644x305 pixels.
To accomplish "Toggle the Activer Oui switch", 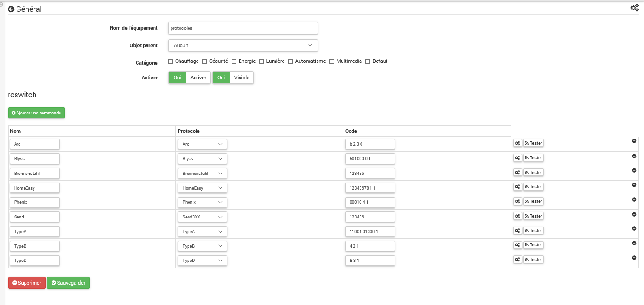I will [177, 78].
